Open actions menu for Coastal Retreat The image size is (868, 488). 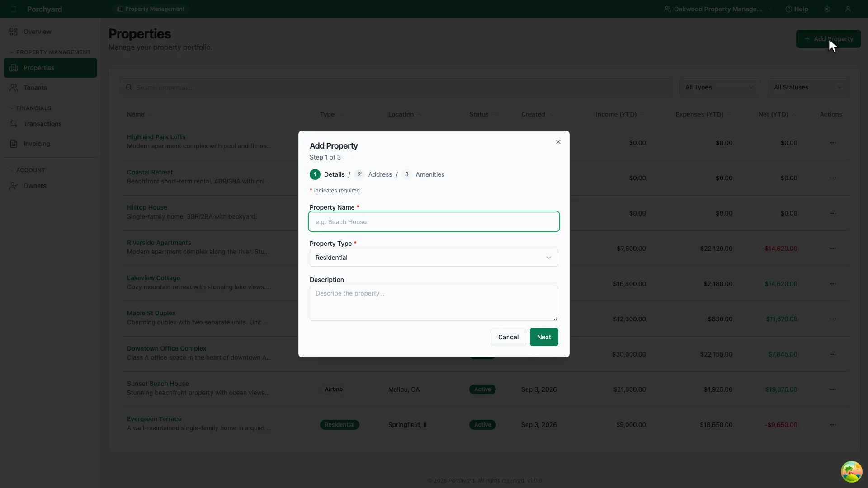click(833, 178)
